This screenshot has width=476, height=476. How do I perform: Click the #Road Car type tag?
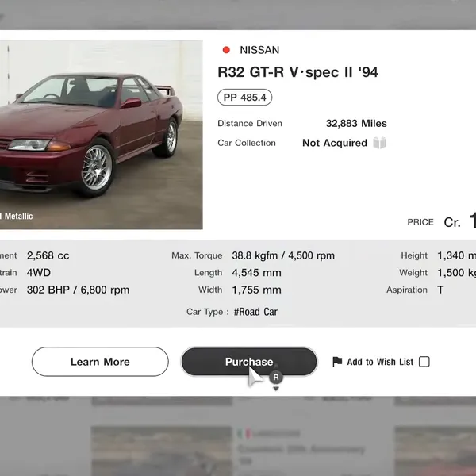255,312
